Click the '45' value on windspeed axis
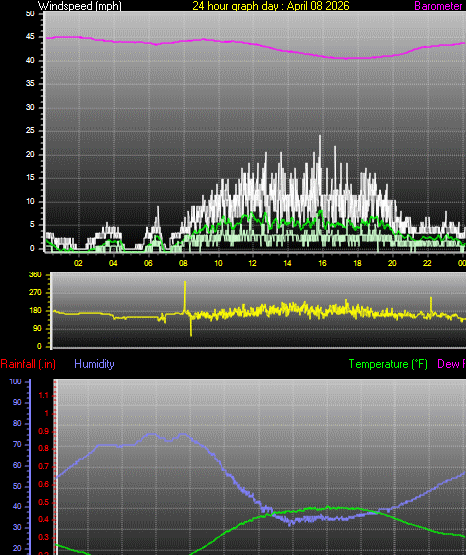The height and width of the screenshot is (555, 466). [30, 36]
